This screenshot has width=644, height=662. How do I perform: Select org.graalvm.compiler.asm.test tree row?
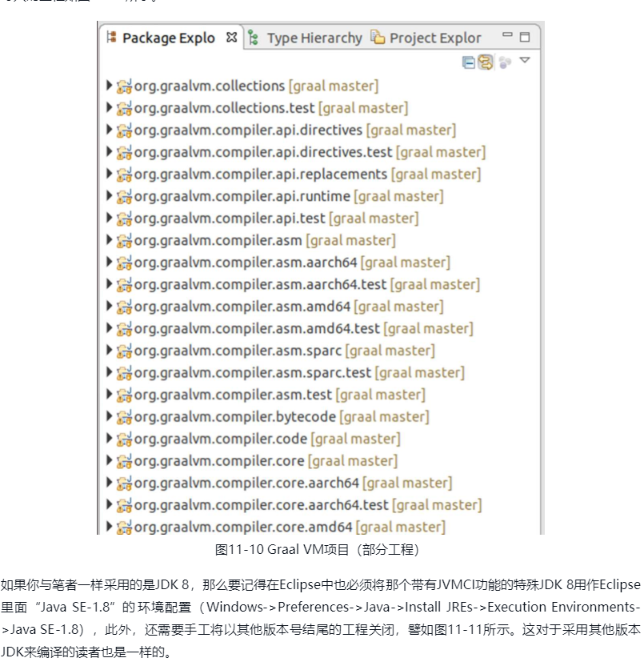coord(266,395)
